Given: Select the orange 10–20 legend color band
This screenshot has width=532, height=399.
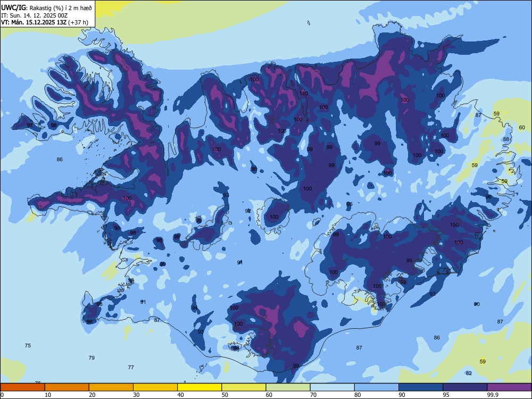Looking at the screenshot, I should 67,387.
